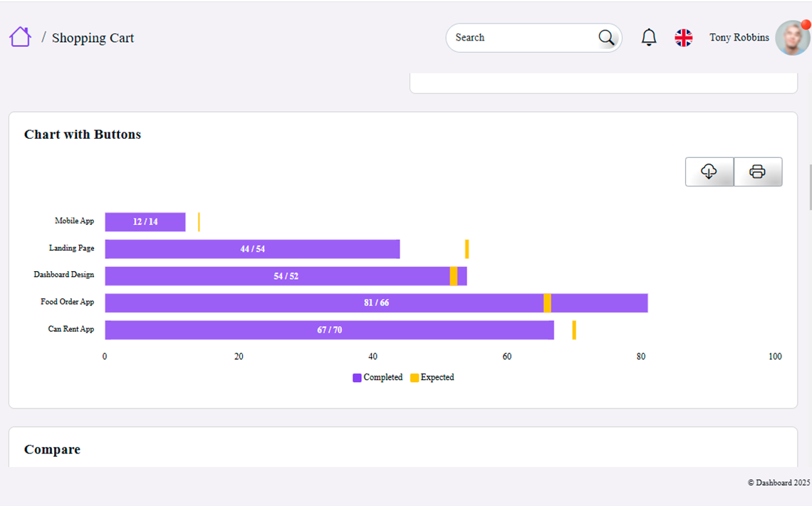Open Tony Robbins profile avatar
The image size is (812, 506).
792,38
